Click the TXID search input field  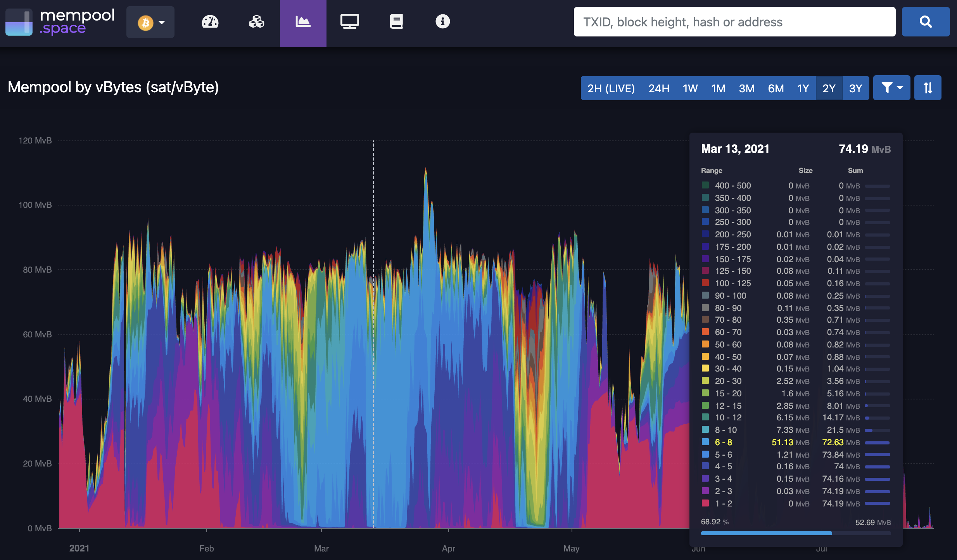tap(734, 22)
